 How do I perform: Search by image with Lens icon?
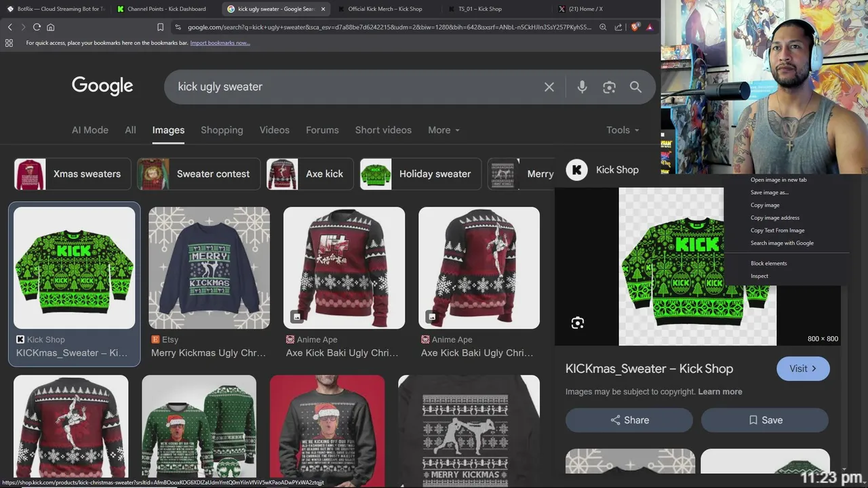click(x=609, y=87)
